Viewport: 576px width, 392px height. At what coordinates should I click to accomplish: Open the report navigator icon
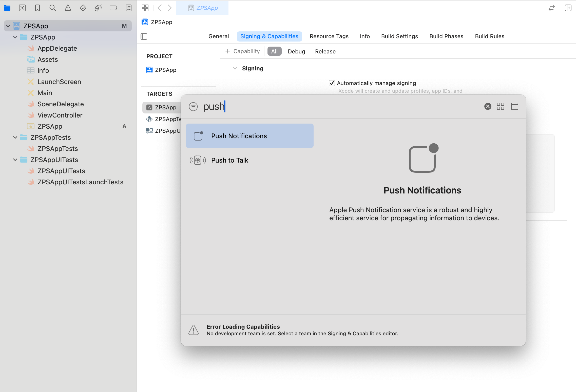click(129, 8)
